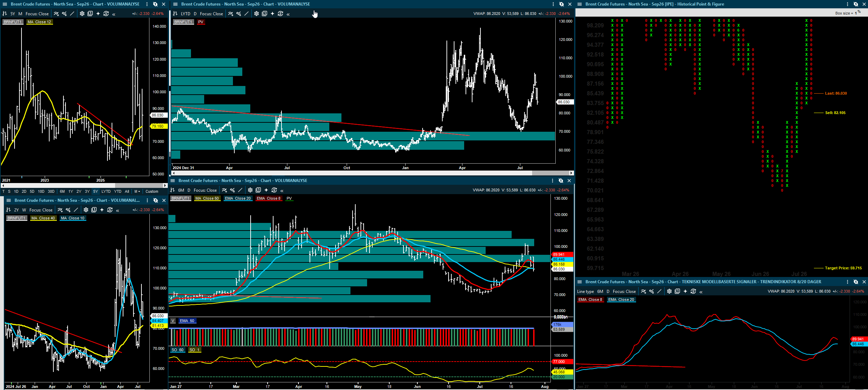
Task: Select the 1Y range button
Action: coord(71,192)
